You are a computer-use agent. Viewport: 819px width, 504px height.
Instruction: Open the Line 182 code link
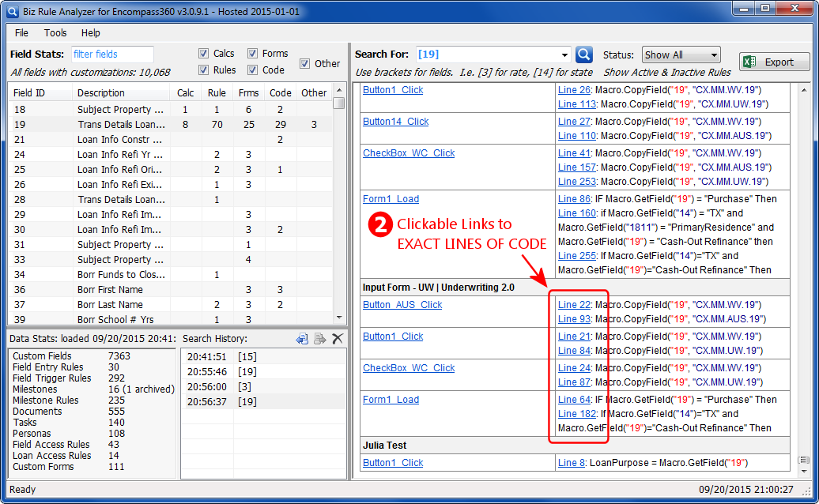tap(576, 414)
